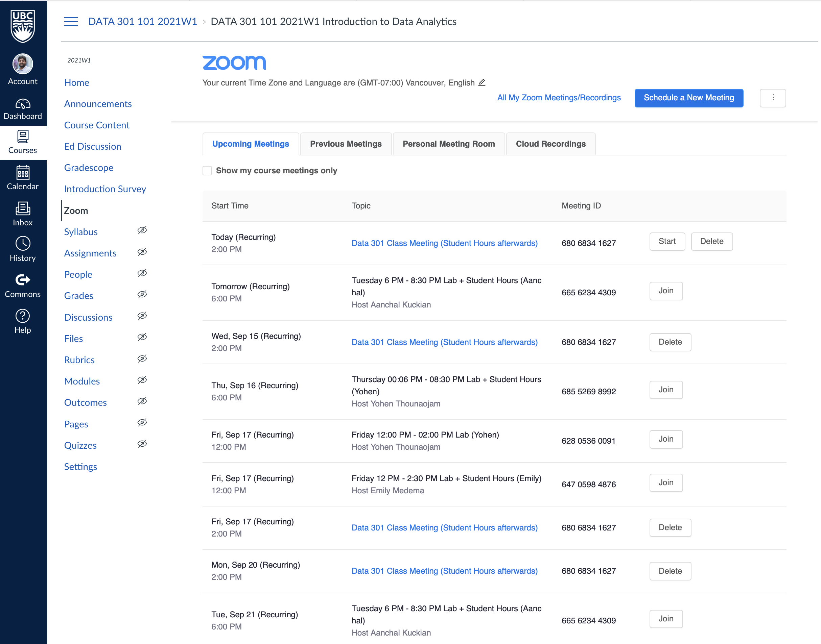
Task: Click Meeting ID 685 5269 8992
Action: coord(589,392)
